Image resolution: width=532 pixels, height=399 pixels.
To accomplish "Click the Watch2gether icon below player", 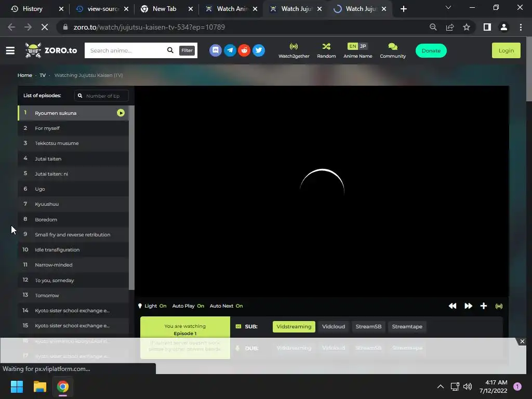I will [499, 306].
